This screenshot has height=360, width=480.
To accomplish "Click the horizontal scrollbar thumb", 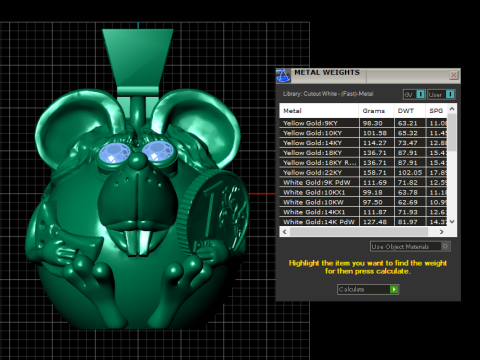I will click(x=359, y=232).
